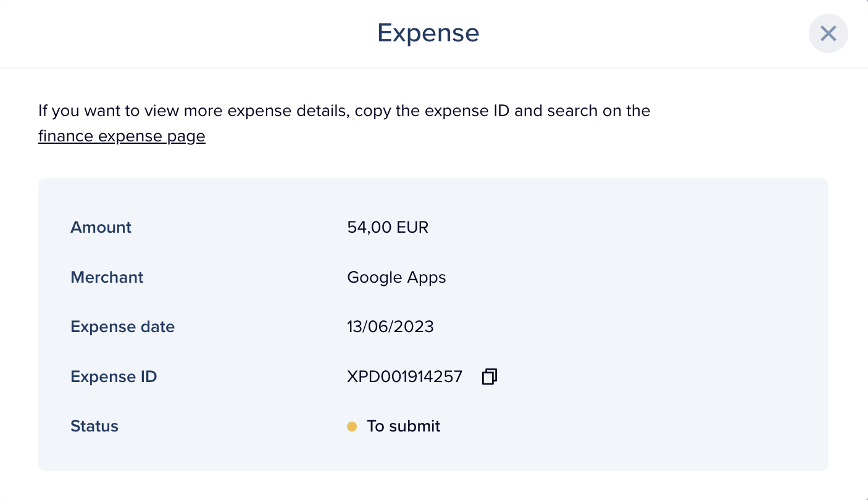Click the Amount field label

pos(101,227)
